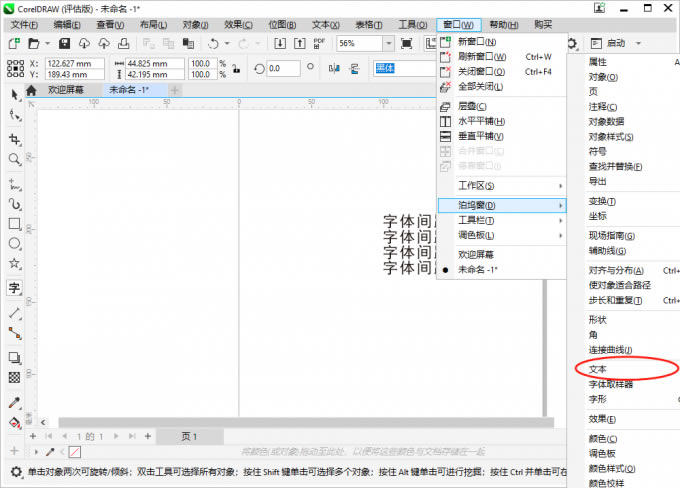The height and width of the screenshot is (488, 680).
Task: Click the rotation angle input field
Action: click(x=284, y=69)
